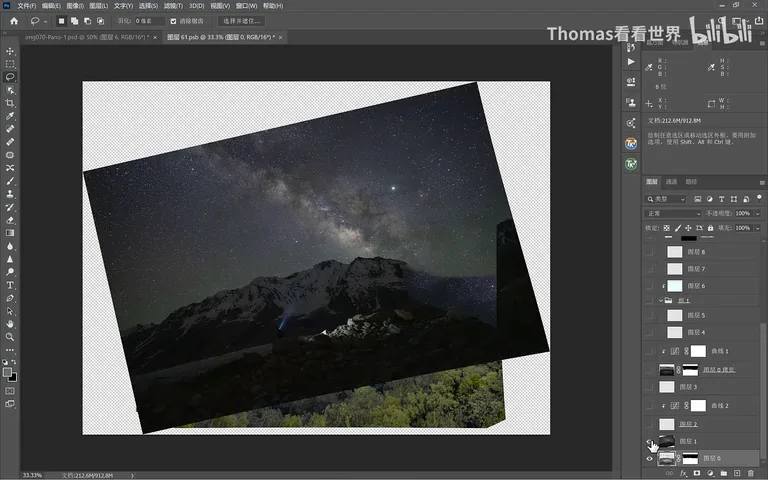768x480 pixels.
Task: Open the blend mode 正常 dropdown
Action: click(x=673, y=214)
